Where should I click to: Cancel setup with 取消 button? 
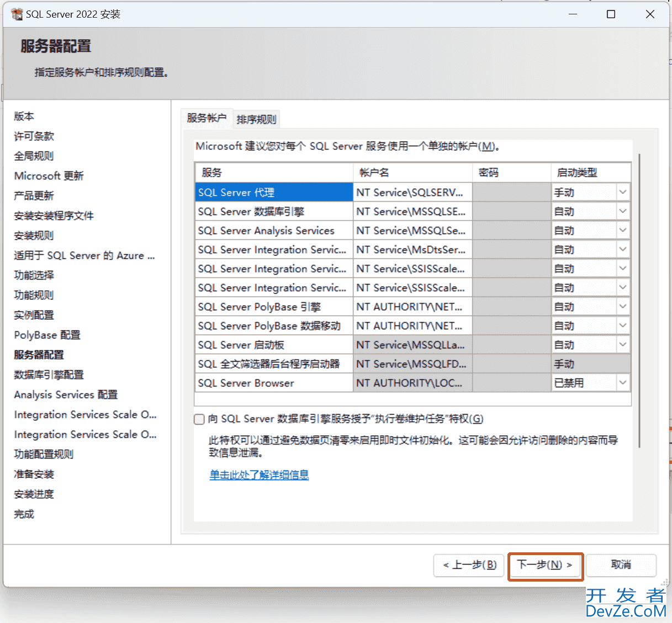point(621,565)
